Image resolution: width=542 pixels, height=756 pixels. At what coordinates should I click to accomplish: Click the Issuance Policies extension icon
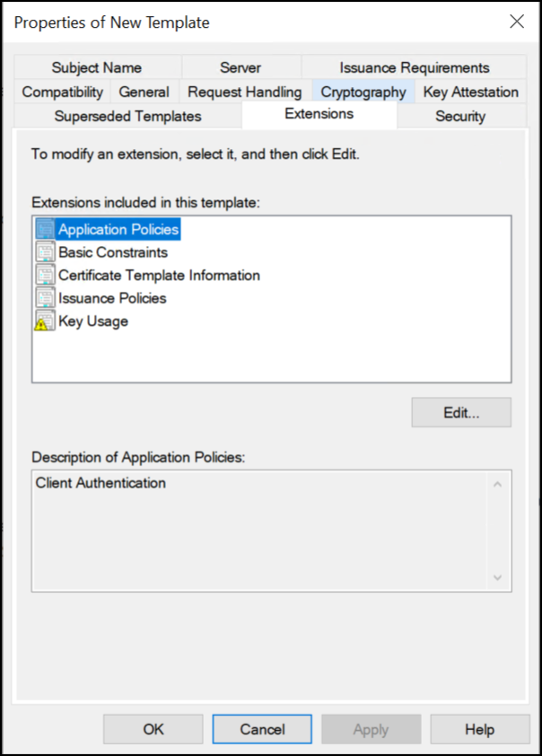[x=45, y=298]
